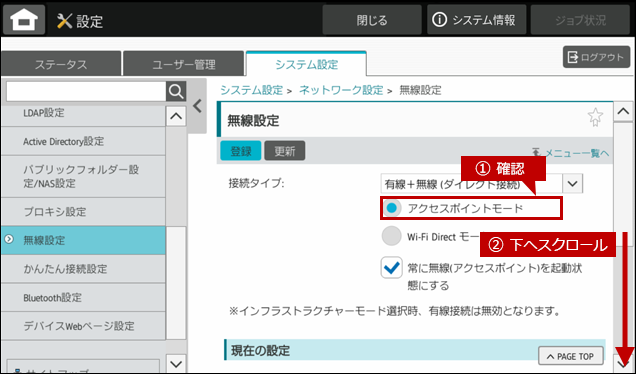Move the left menu list down with arrow
Image resolution: width=636 pixels, height=374 pixels.
tap(176, 364)
